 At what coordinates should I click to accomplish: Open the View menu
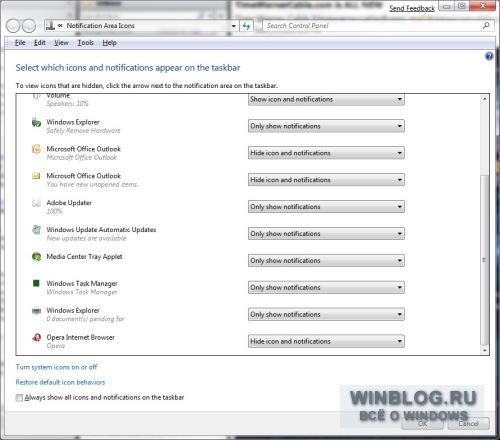point(61,43)
